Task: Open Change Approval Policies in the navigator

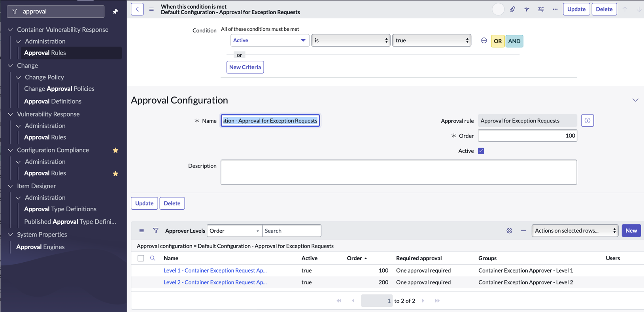Action: pos(59,89)
